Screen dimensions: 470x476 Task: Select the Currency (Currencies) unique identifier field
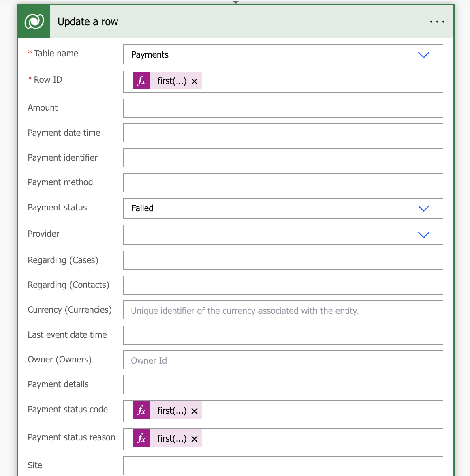pos(283,310)
